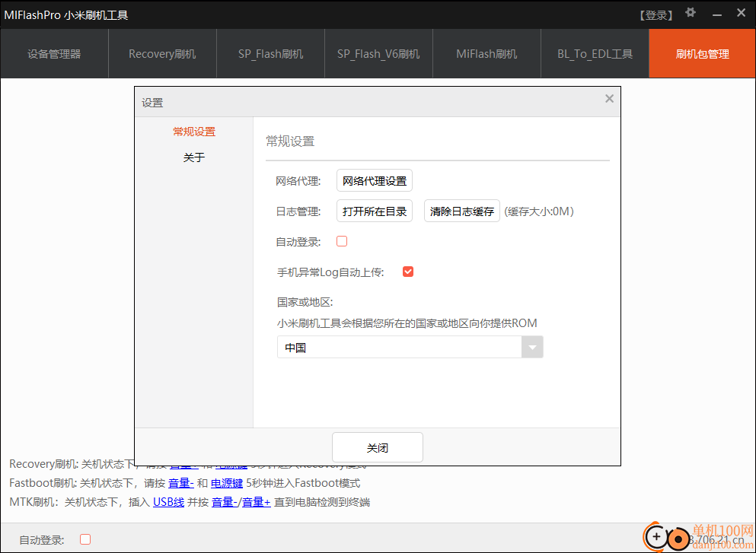Select the 刷机包管理 tab
Viewport: 756px width, 553px height.
[703, 53]
